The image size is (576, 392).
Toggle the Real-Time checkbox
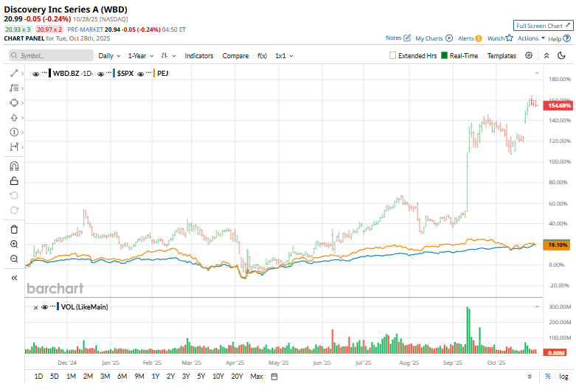click(444, 55)
